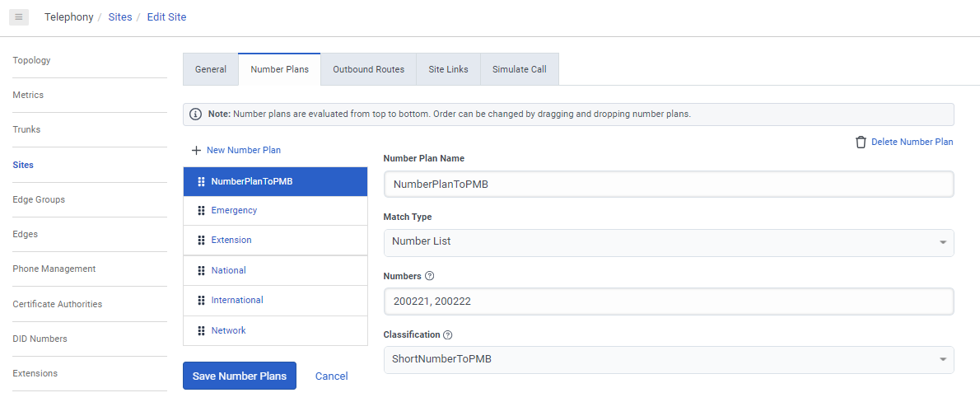980x402 pixels.
Task: Click drag handle of Extension plan
Action: point(201,240)
